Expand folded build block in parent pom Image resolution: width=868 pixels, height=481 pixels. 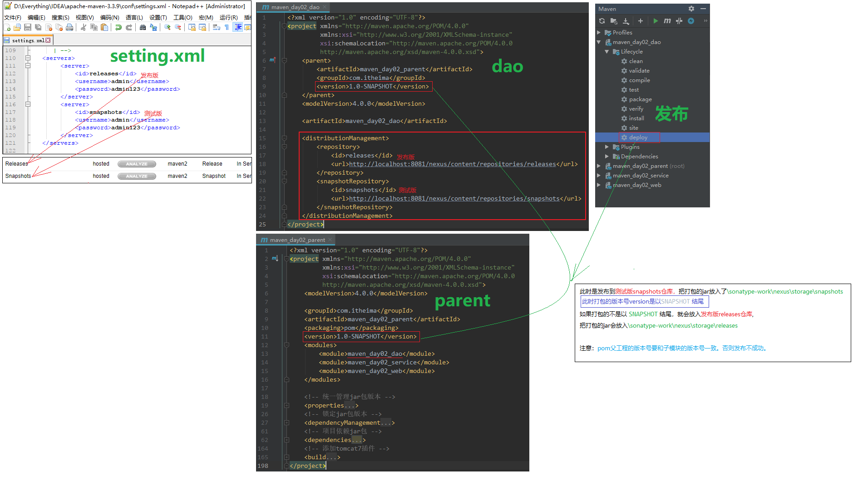(x=287, y=457)
